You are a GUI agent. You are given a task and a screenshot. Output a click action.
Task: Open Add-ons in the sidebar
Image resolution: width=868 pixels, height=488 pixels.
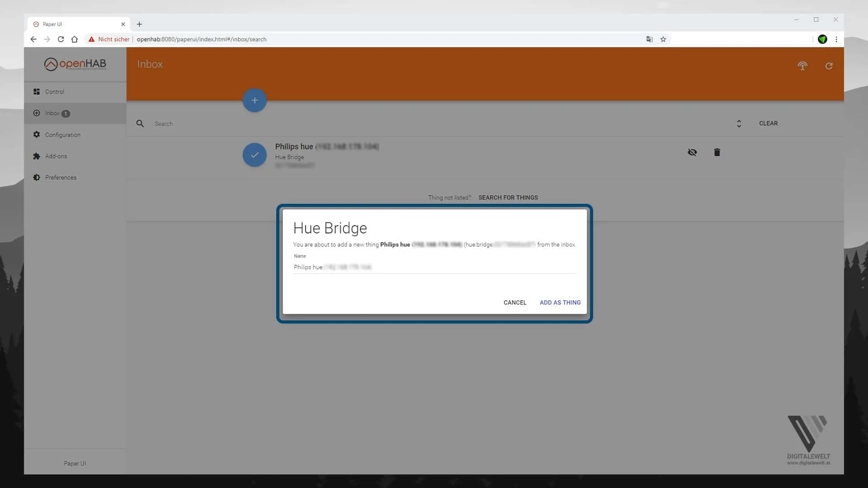click(x=75, y=156)
